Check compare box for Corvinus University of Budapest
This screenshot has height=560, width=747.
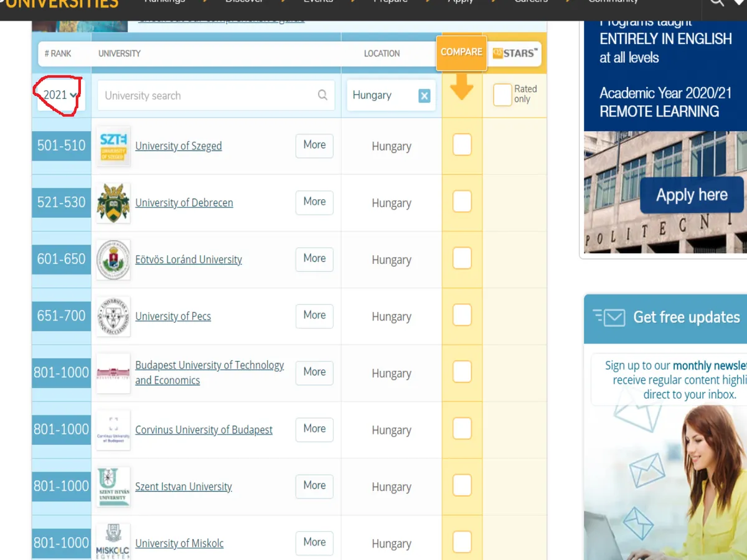coord(462,429)
